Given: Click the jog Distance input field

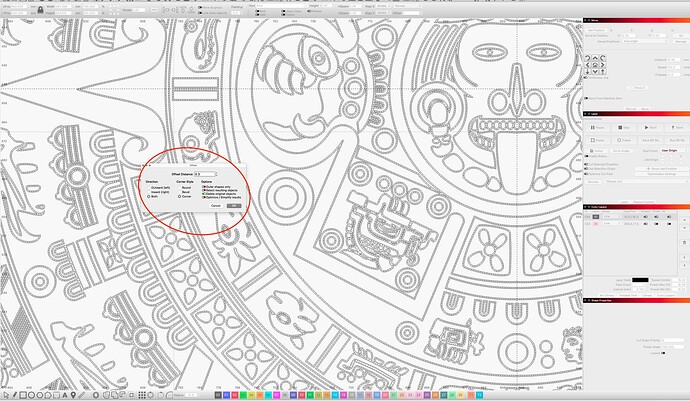Looking at the screenshot, I should tap(674, 59).
